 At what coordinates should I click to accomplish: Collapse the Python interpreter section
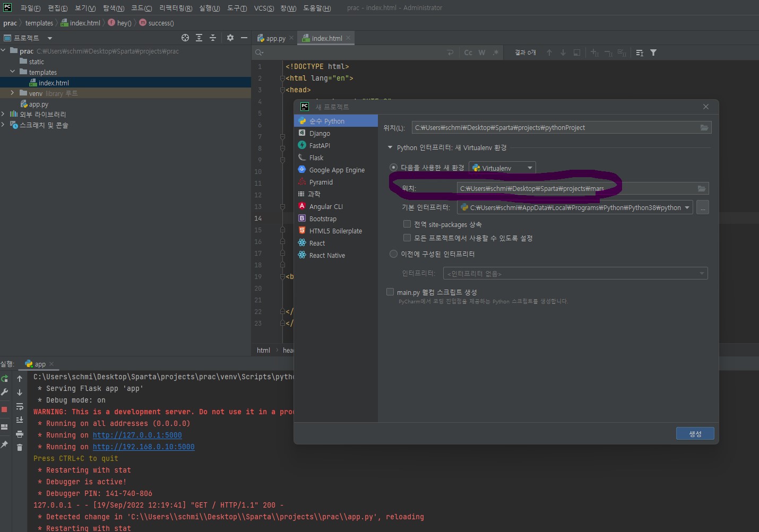[x=390, y=147]
